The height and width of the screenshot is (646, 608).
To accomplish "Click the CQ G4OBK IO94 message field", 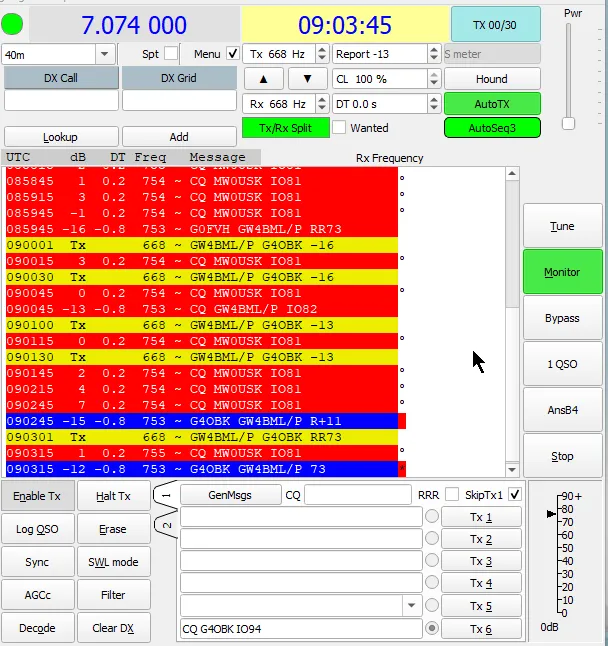I will point(301,629).
